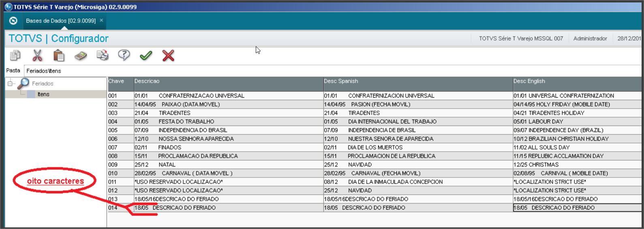
Task: Click English cell REPLUBIC ACCLAMATION DAY
Action: tap(577, 156)
